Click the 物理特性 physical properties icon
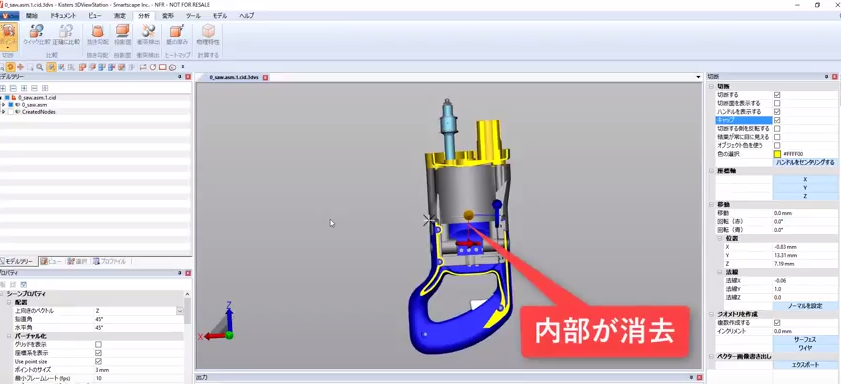Image resolution: width=841 pixels, height=384 pixels. pyautogui.click(x=208, y=35)
